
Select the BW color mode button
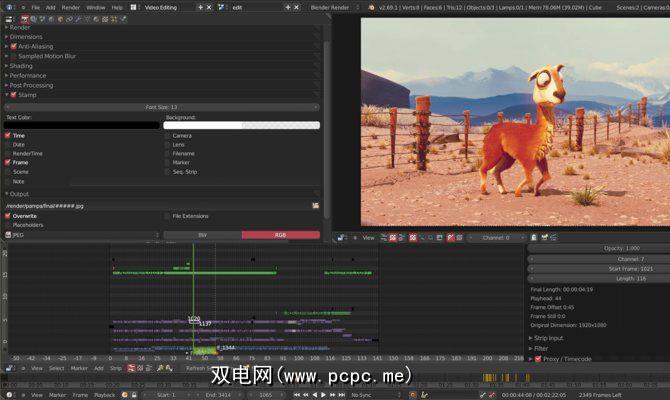[x=202, y=235]
